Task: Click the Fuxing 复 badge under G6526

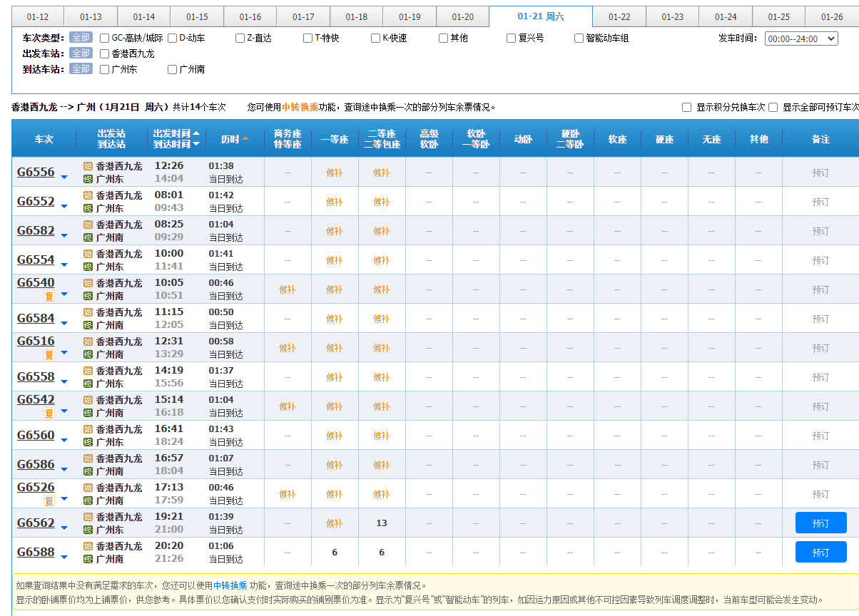Action: (49, 500)
